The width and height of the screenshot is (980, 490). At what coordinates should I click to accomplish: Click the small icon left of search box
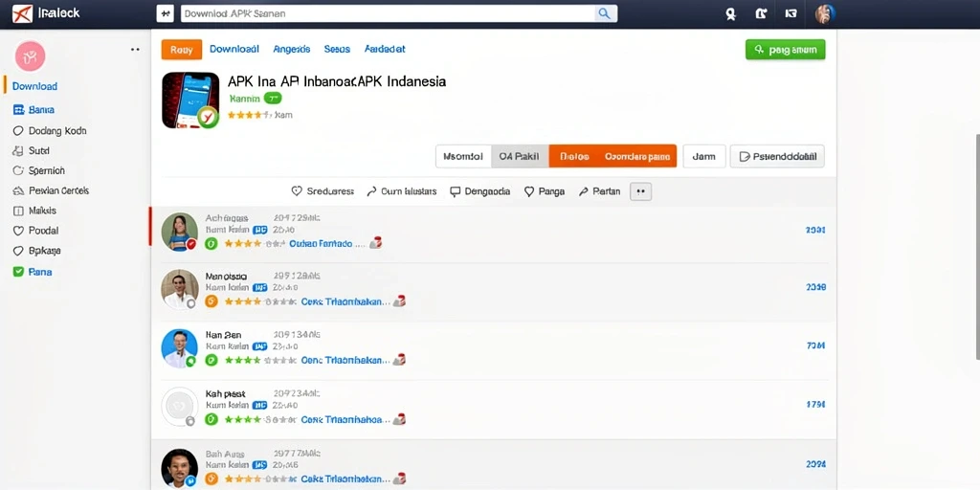[165, 13]
